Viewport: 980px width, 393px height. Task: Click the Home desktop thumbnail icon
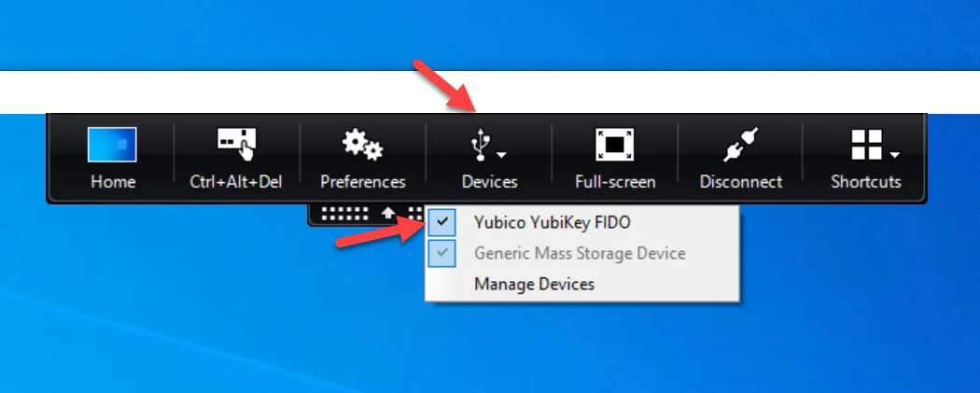tap(112, 145)
